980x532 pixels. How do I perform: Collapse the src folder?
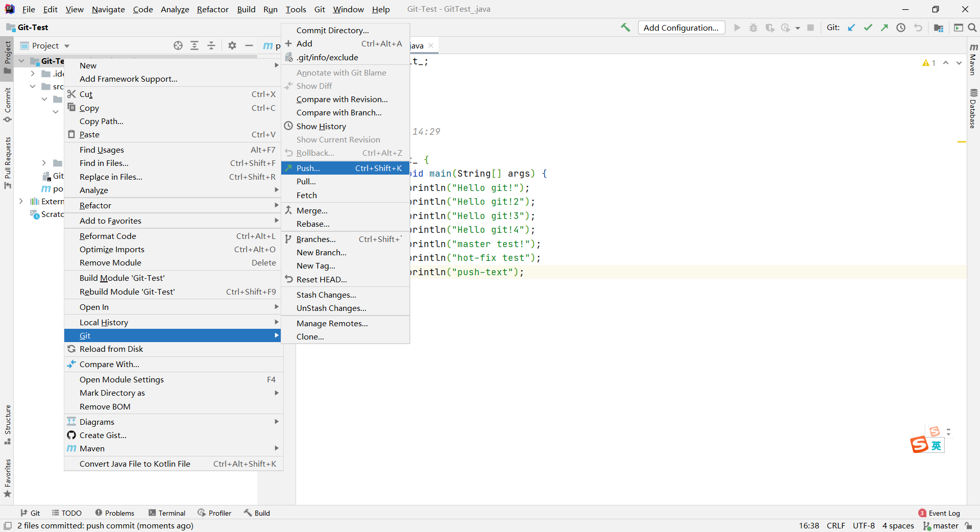point(33,86)
